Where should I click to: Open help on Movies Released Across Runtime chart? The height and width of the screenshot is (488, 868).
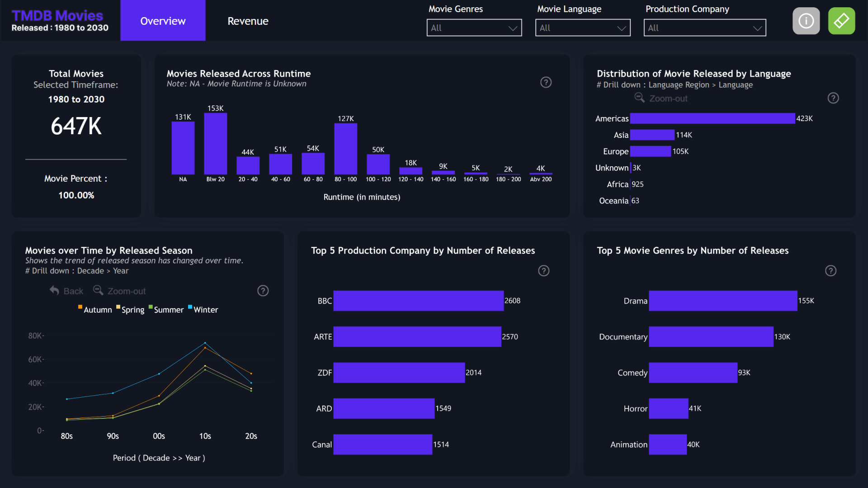tap(546, 82)
